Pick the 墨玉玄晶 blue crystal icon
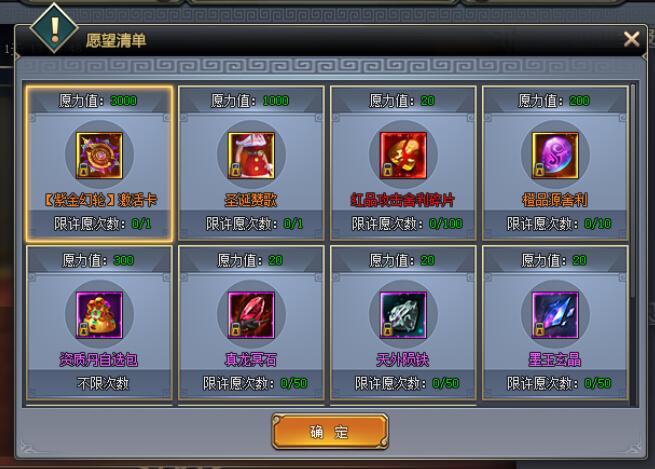Image resolution: width=655 pixels, height=469 pixels. 555,315
